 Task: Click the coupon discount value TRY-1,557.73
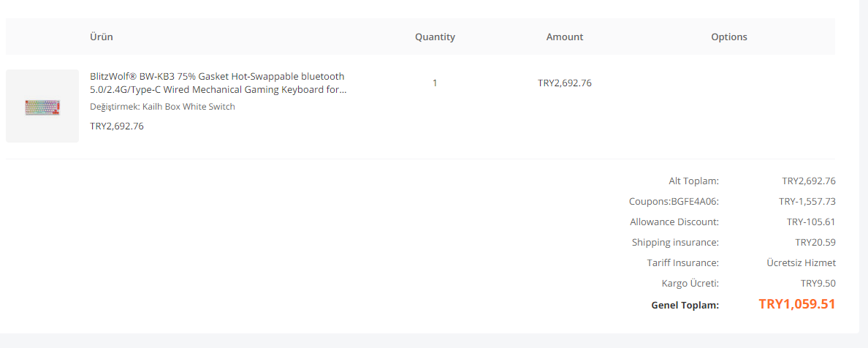point(807,201)
